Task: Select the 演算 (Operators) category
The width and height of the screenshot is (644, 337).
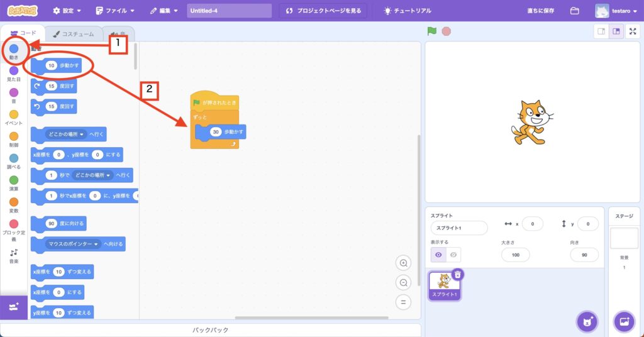Action: point(14,183)
